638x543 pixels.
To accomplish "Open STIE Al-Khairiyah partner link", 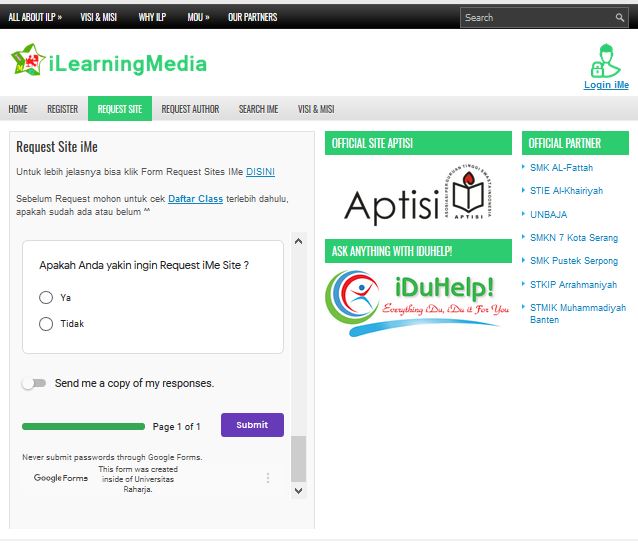I will pyautogui.click(x=566, y=191).
